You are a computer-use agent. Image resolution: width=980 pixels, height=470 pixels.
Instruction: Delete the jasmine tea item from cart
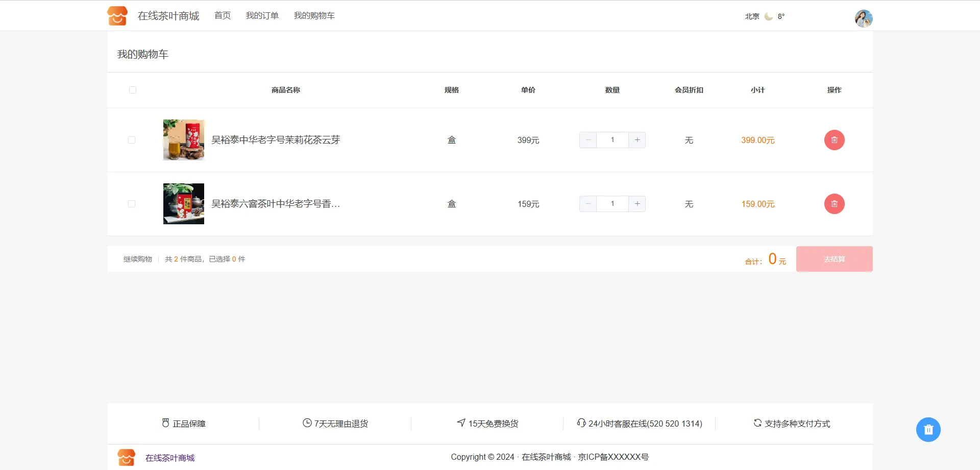pos(834,140)
